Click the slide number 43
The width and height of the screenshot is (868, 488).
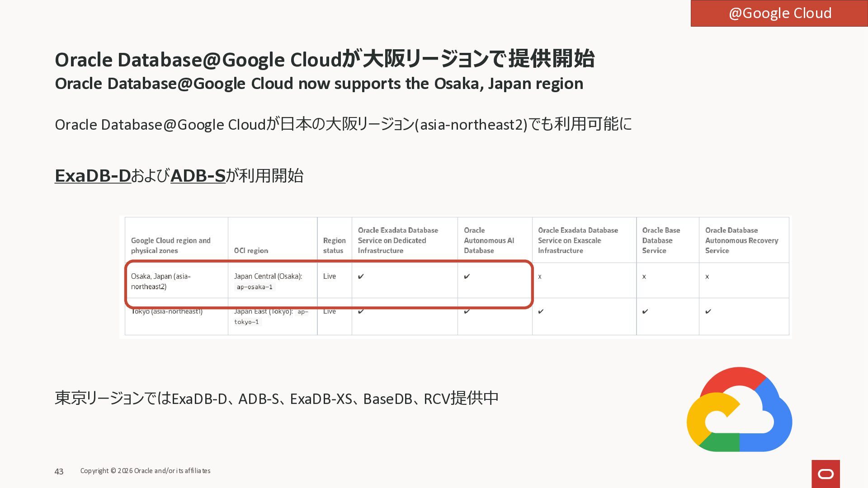pos(59,471)
